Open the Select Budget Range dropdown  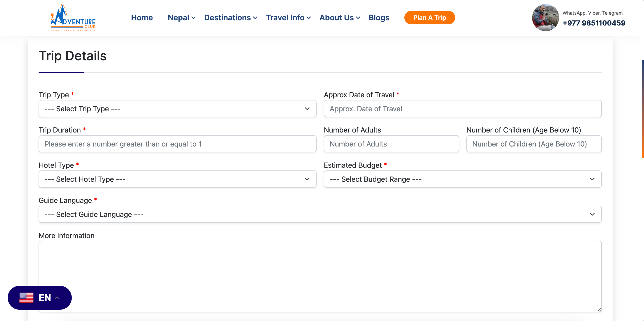pyautogui.click(x=462, y=179)
